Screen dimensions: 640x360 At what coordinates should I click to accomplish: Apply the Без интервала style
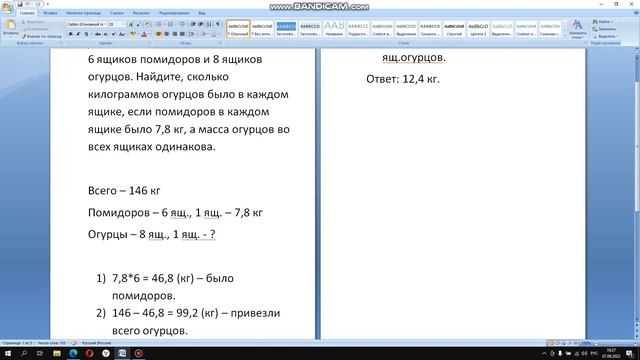[262, 29]
